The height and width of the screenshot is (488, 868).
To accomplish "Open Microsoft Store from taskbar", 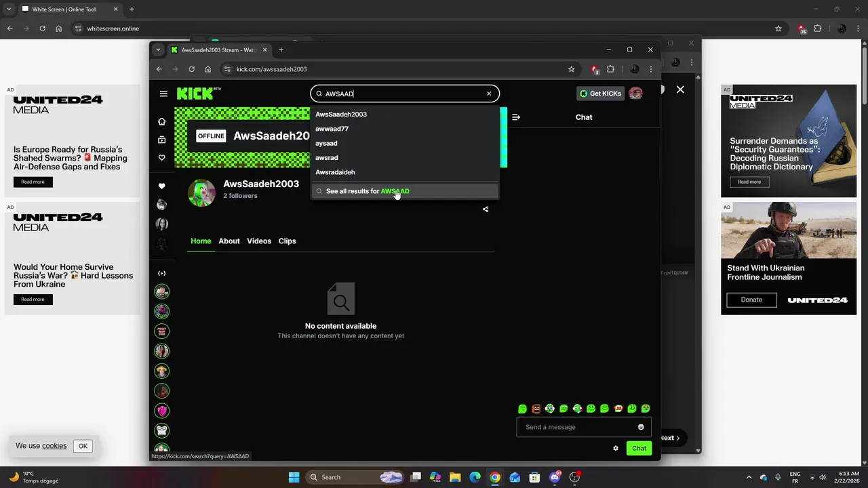I will [534, 477].
